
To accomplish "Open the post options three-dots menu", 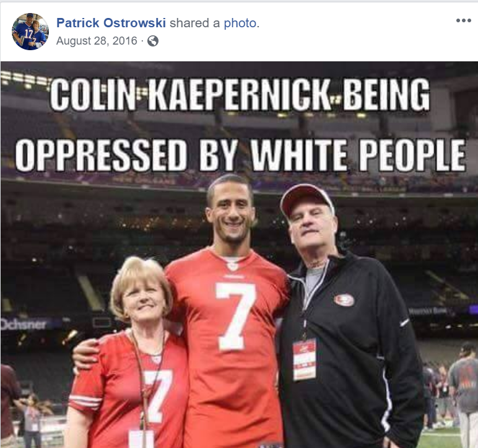I will pyautogui.click(x=463, y=20).
